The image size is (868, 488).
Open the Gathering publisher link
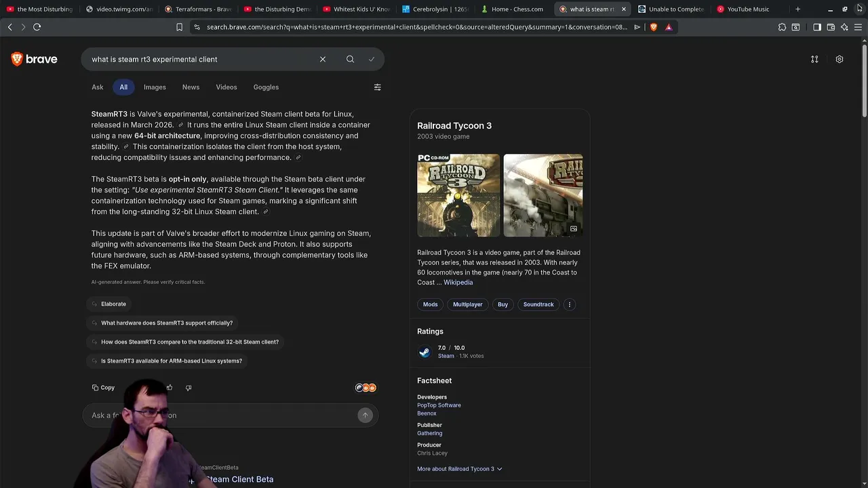pyautogui.click(x=429, y=433)
